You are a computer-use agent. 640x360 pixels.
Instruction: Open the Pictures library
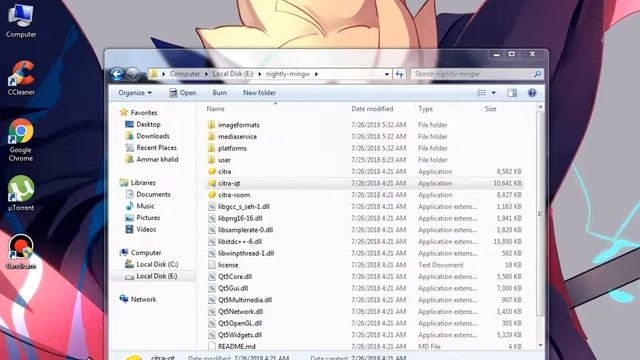143,218
